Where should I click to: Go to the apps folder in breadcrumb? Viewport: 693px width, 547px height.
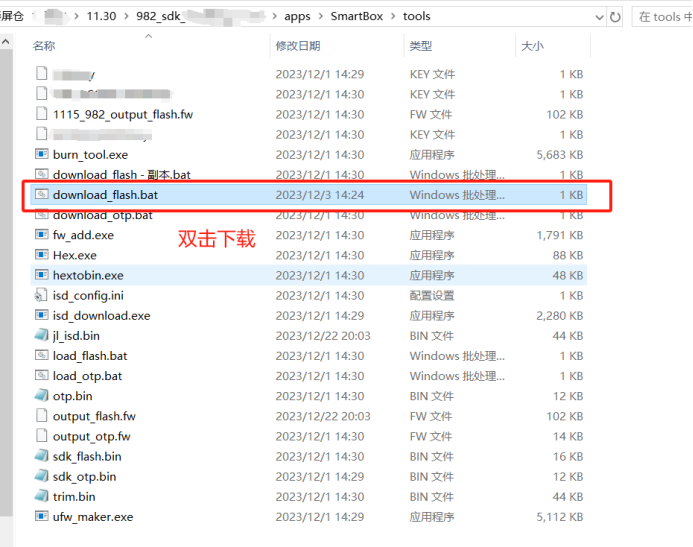pos(297,16)
